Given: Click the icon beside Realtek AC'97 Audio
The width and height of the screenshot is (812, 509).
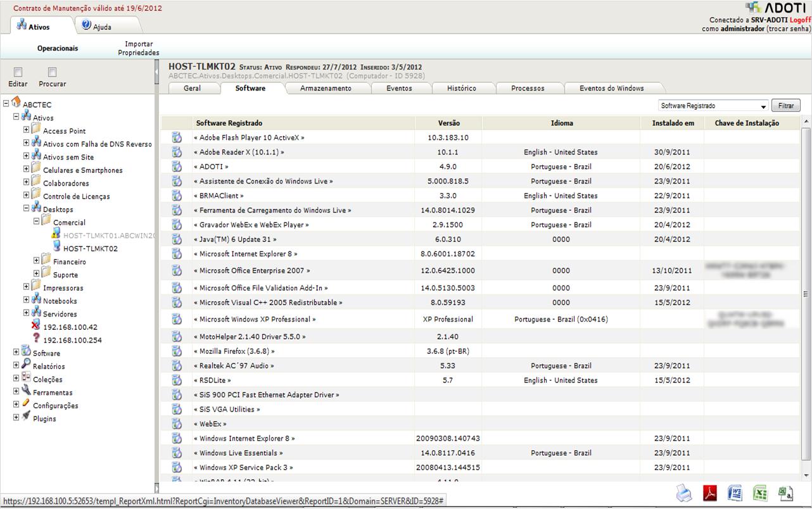Looking at the screenshot, I should (x=177, y=365).
